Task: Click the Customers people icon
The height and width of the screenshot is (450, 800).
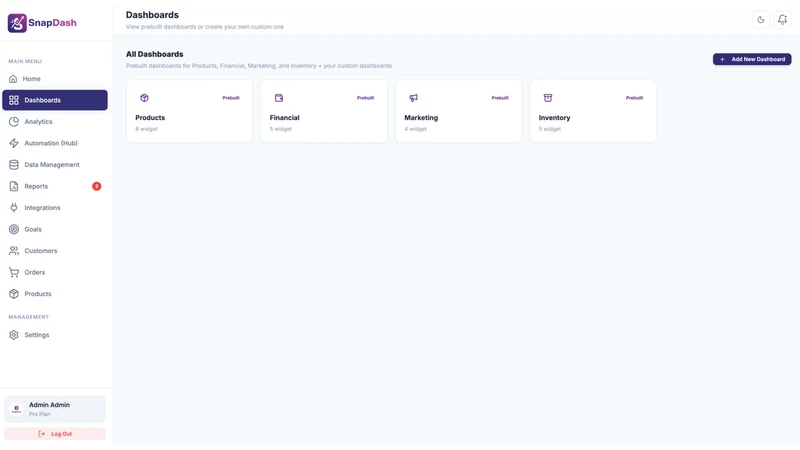Action: 14,251
